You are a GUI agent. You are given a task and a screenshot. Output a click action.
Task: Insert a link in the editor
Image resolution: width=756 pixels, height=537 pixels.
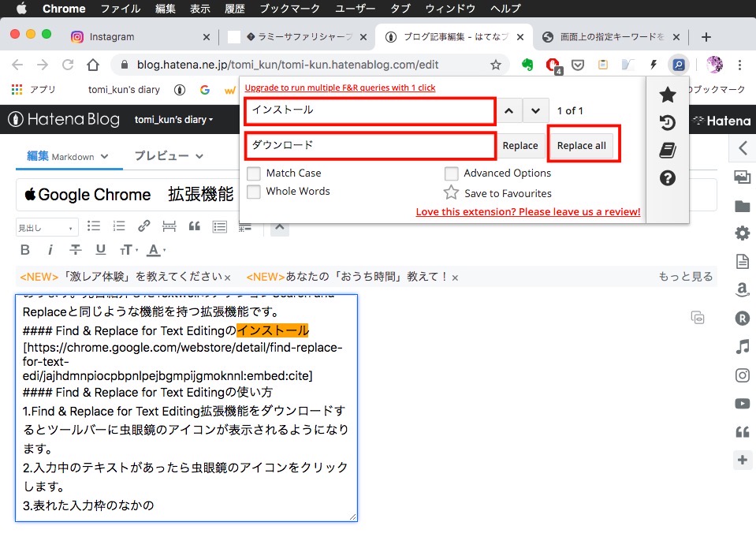(143, 226)
